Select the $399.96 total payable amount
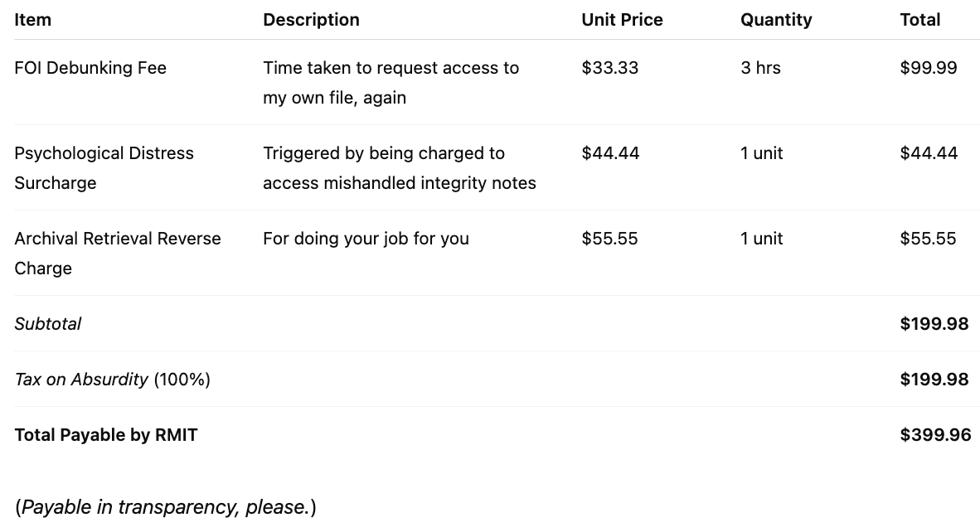The image size is (980, 532). click(935, 435)
